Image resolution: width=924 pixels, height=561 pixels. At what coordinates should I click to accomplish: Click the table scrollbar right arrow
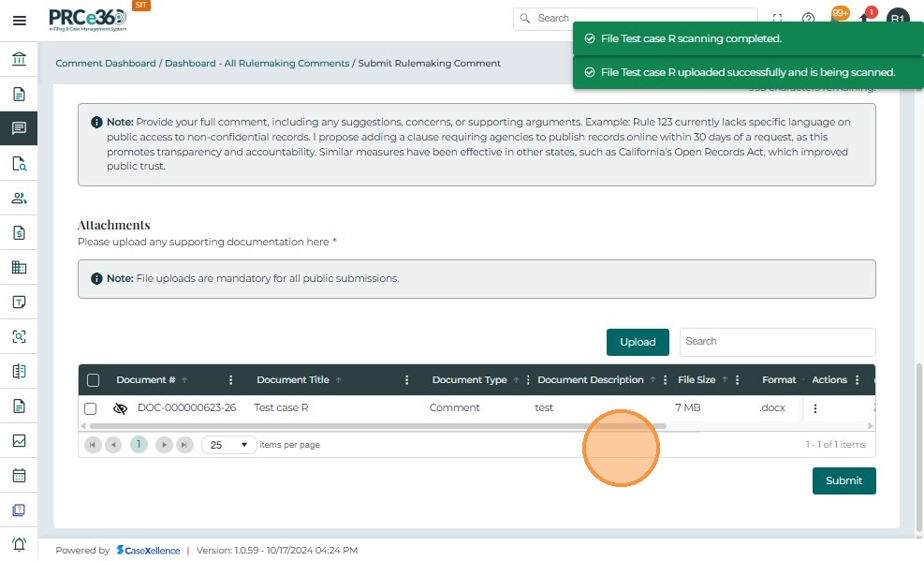tap(871, 426)
